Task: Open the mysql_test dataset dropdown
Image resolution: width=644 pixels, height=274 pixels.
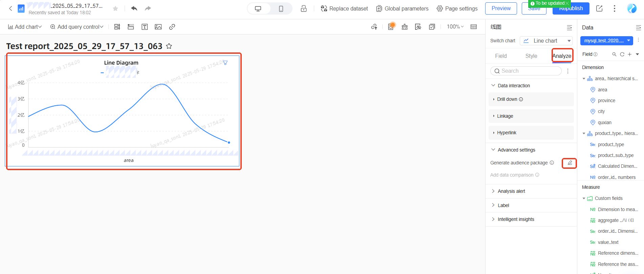Action: tap(607, 41)
